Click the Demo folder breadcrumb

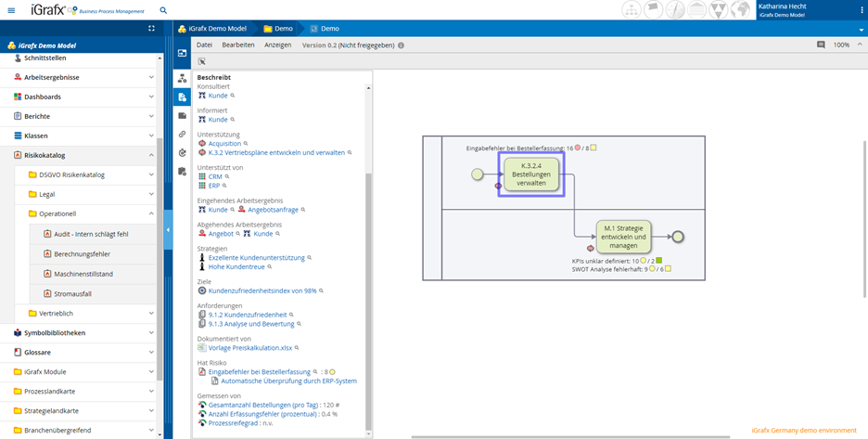[278, 28]
